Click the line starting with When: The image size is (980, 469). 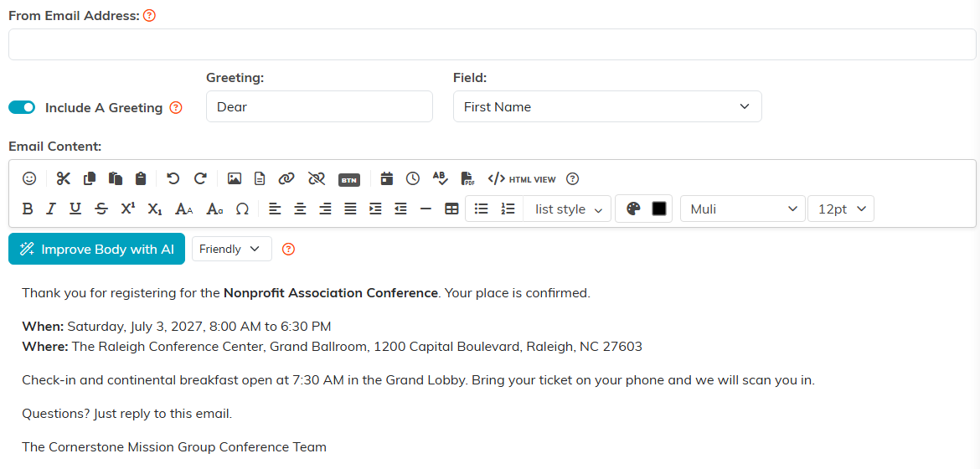(176, 326)
